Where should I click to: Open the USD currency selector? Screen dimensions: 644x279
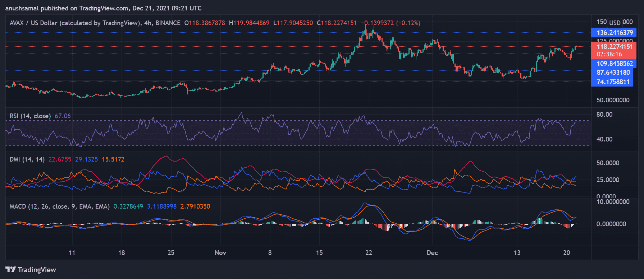click(615, 23)
